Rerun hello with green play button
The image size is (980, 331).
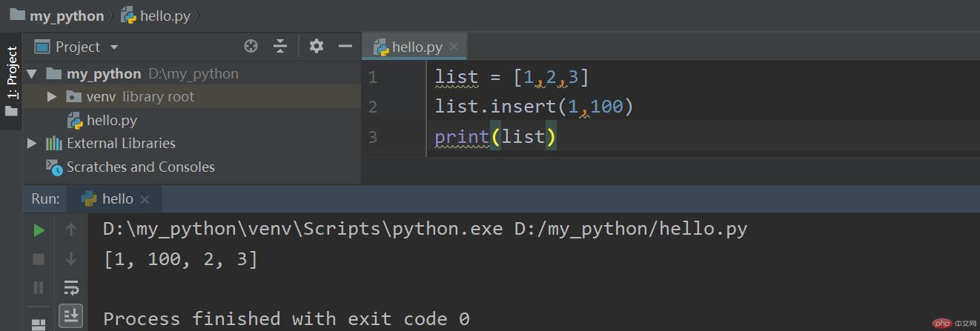pos(39,230)
